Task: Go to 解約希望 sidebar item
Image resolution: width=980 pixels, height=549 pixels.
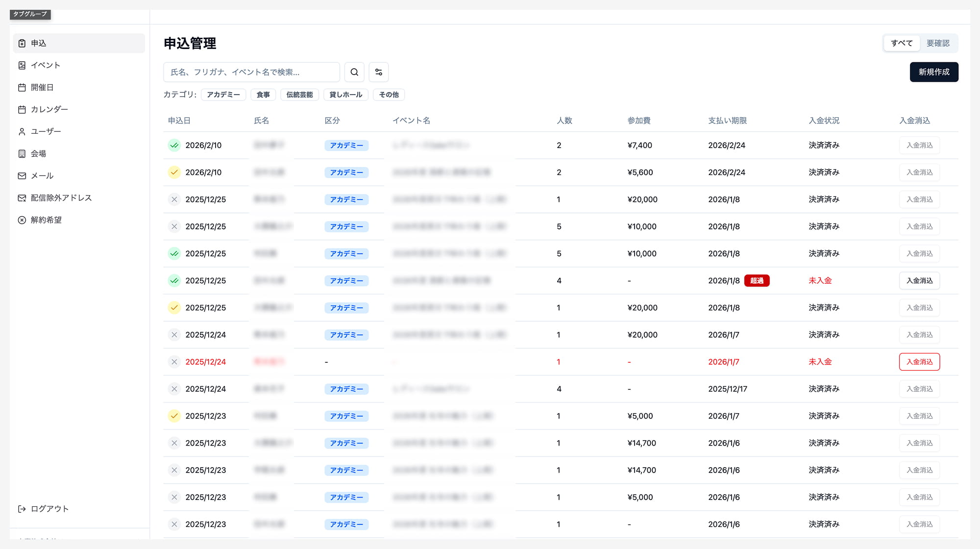Action: [46, 220]
